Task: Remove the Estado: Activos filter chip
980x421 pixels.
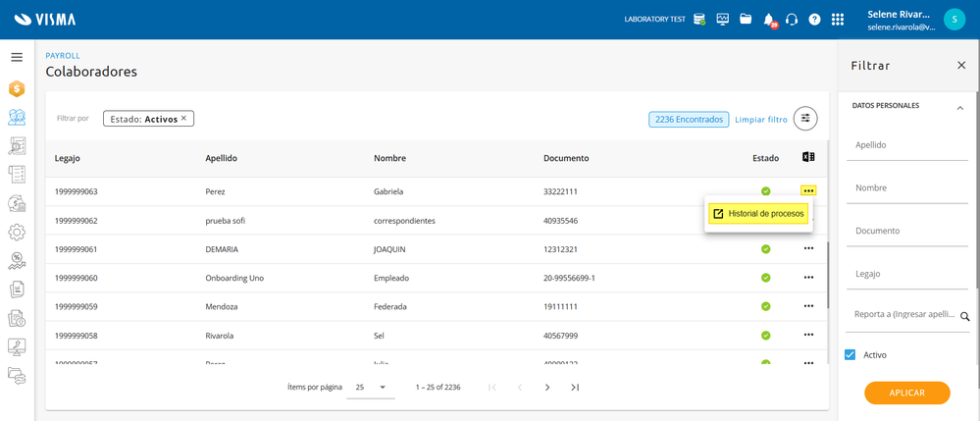Action: point(183,118)
